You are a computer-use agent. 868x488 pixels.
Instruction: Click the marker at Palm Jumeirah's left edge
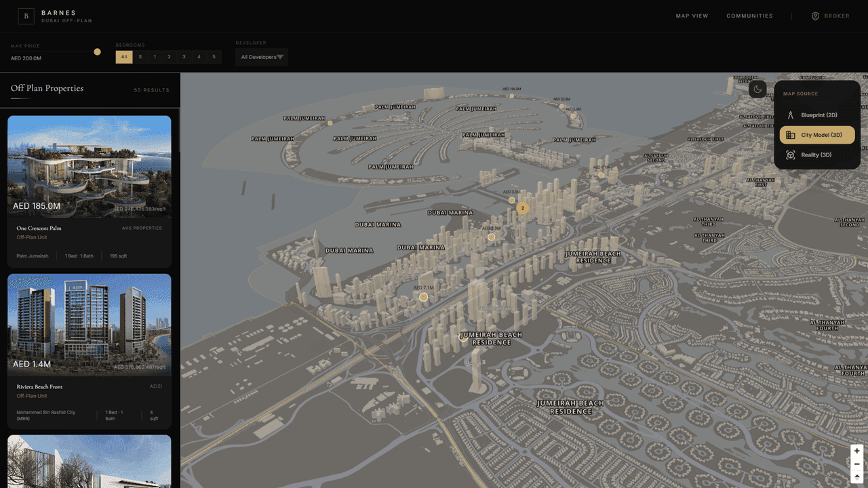[330, 123]
